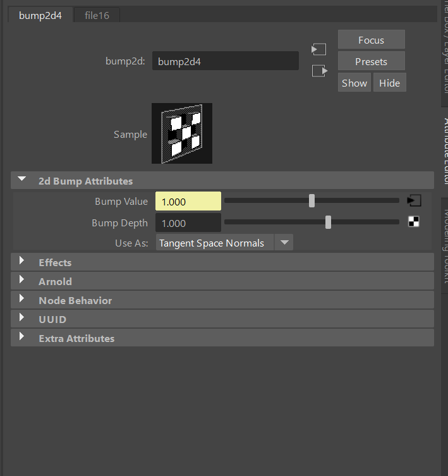
Task: Expand the Extra Attributes section
Action: [23, 338]
